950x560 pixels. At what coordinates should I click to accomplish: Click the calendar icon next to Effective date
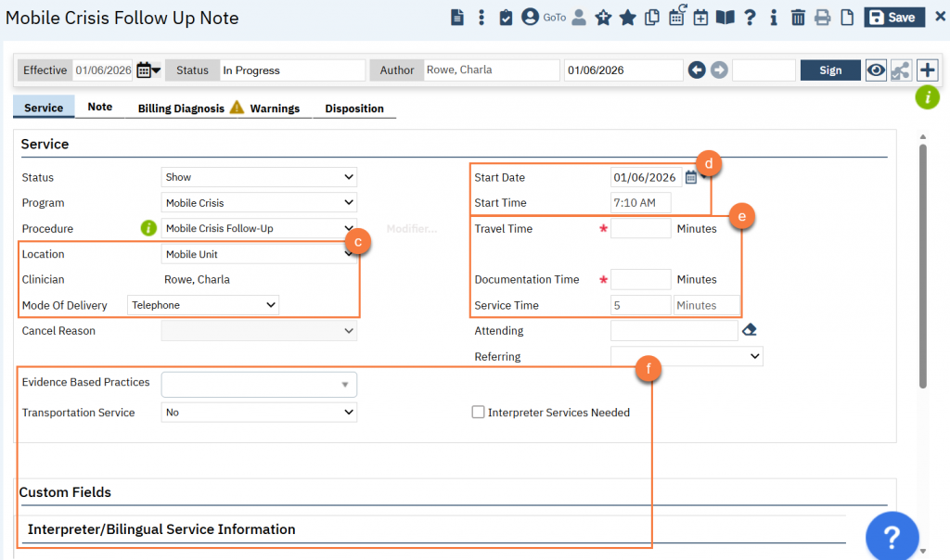(x=145, y=70)
